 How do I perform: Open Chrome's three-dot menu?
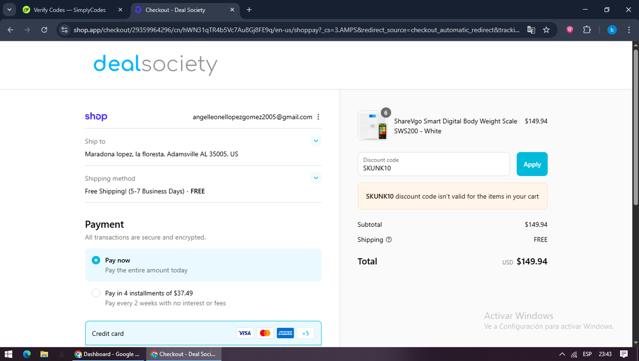click(x=628, y=30)
